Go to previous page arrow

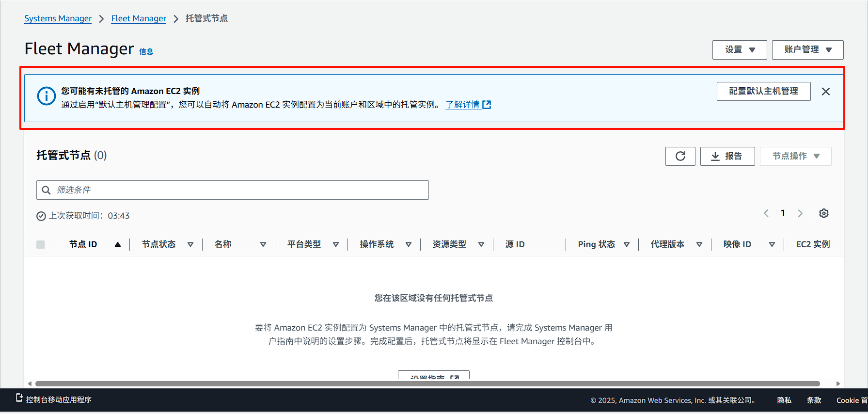click(766, 213)
